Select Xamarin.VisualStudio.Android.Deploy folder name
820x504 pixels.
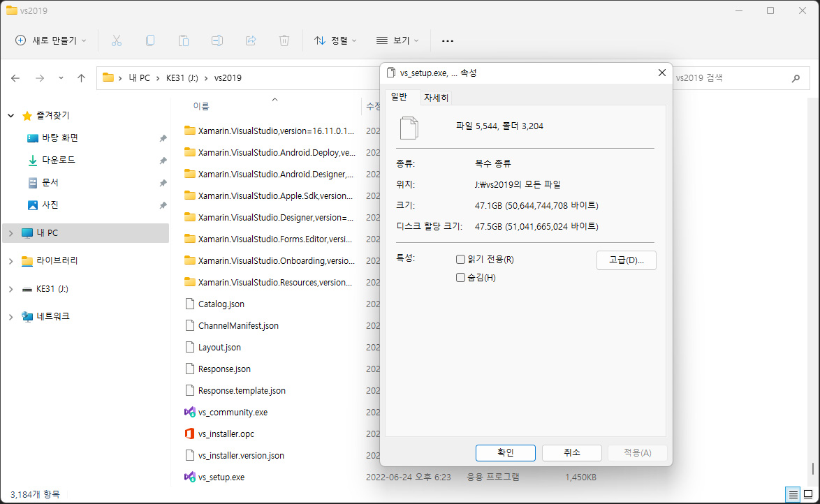[x=277, y=153]
